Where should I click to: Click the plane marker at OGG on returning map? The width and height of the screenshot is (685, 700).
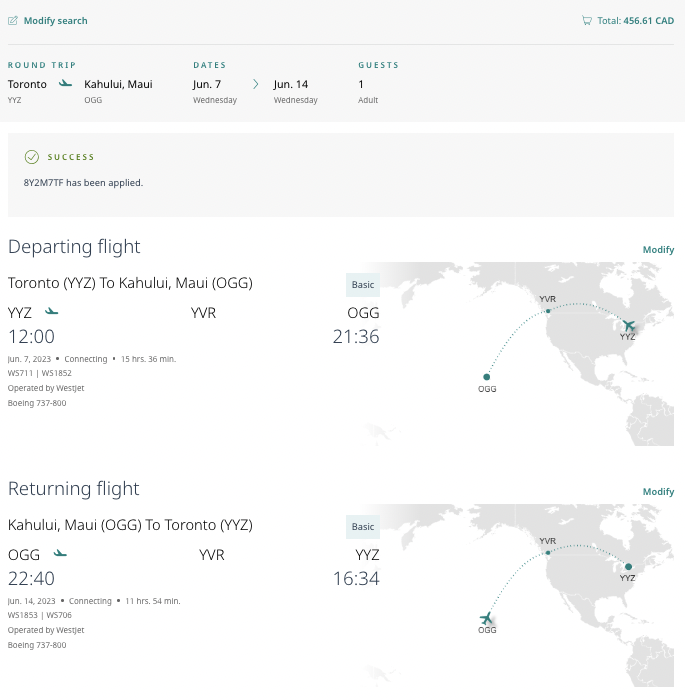pyautogui.click(x=487, y=618)
